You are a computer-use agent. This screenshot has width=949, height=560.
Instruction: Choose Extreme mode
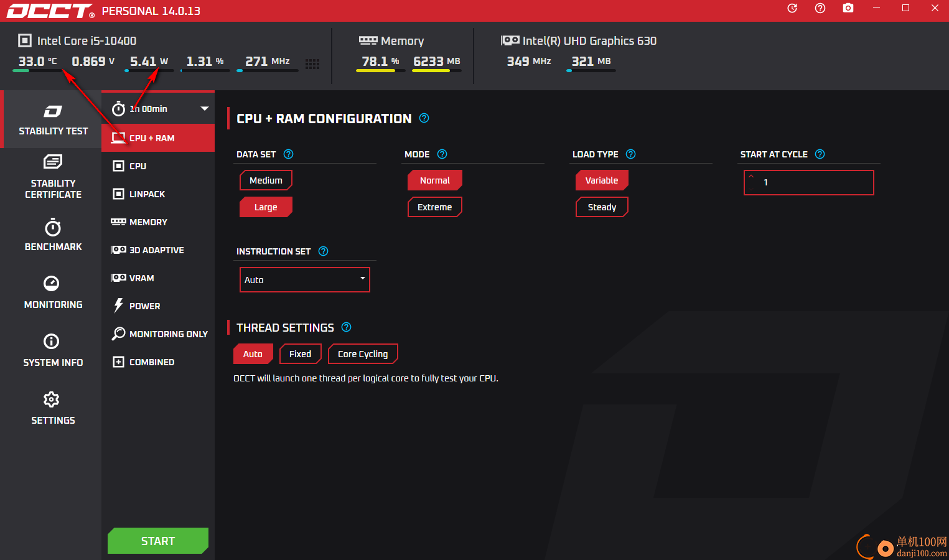434,207
